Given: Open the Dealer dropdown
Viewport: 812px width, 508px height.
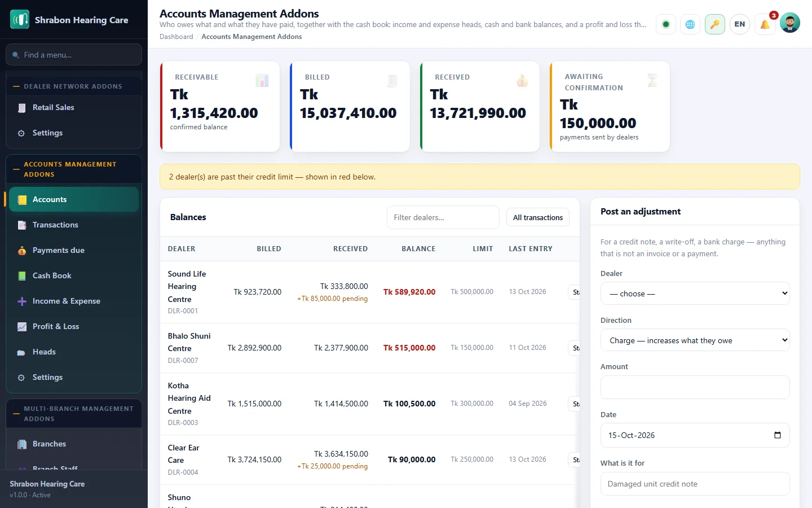Looking at the screenshot, I should click(x=695, y=294).
